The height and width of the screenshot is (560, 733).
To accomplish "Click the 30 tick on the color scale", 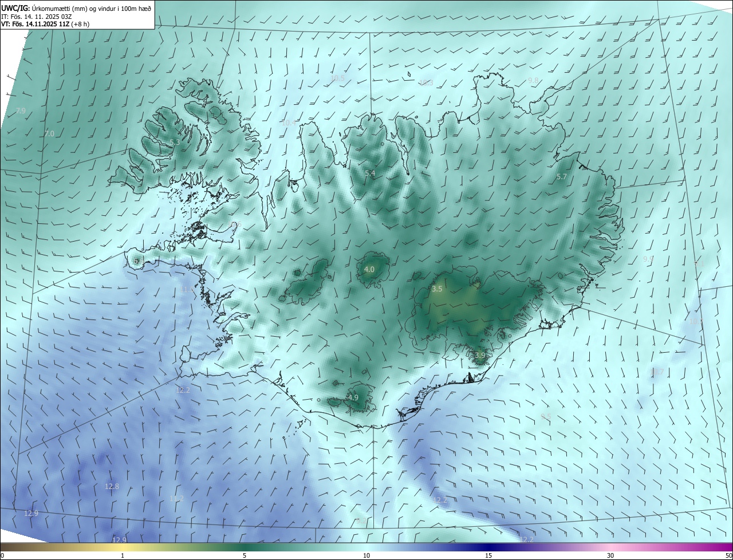I will (610, 555).
